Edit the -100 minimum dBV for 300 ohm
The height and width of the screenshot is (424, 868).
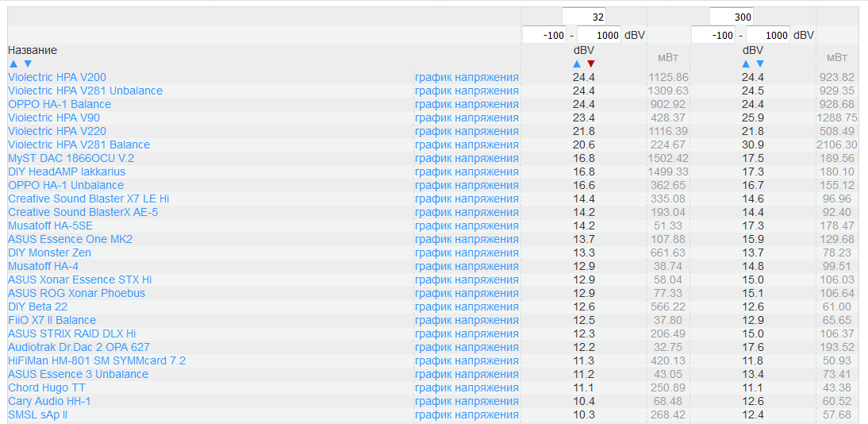[x=713, y=35]
